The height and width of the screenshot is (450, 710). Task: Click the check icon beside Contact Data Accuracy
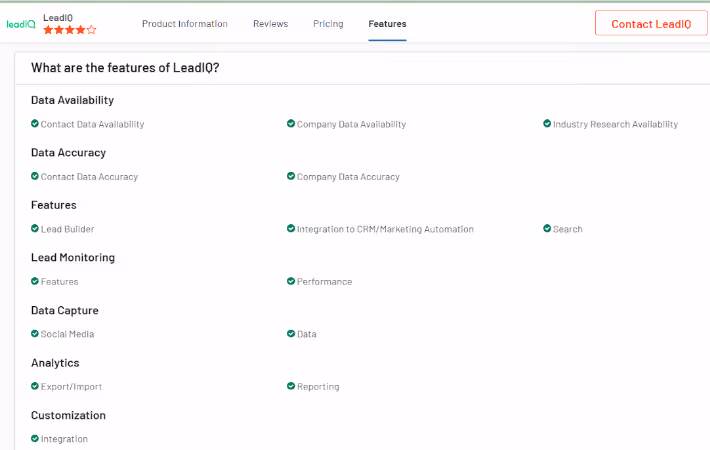(35, 176)
